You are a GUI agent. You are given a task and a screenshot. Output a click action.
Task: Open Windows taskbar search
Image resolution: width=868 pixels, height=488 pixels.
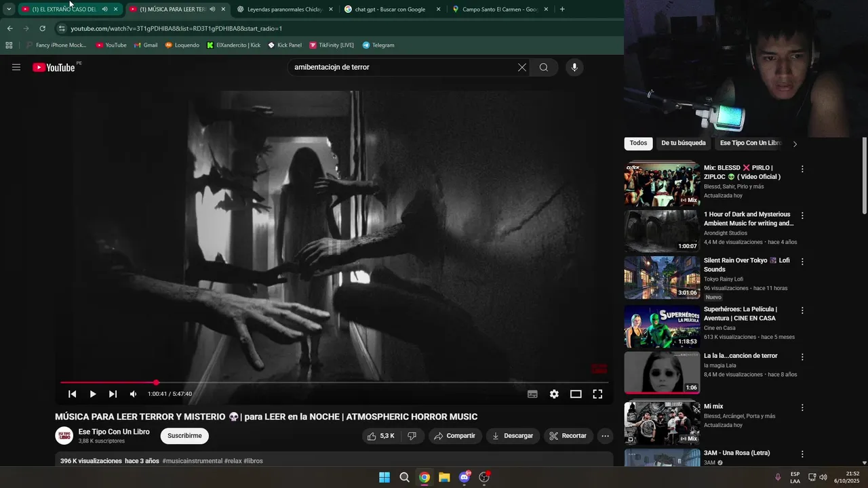coord(404,477)
